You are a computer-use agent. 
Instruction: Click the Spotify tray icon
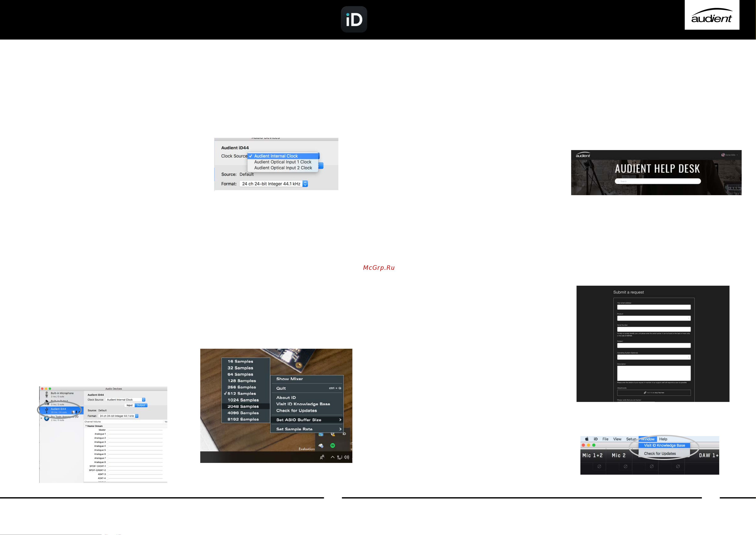[x=333, y=445]
